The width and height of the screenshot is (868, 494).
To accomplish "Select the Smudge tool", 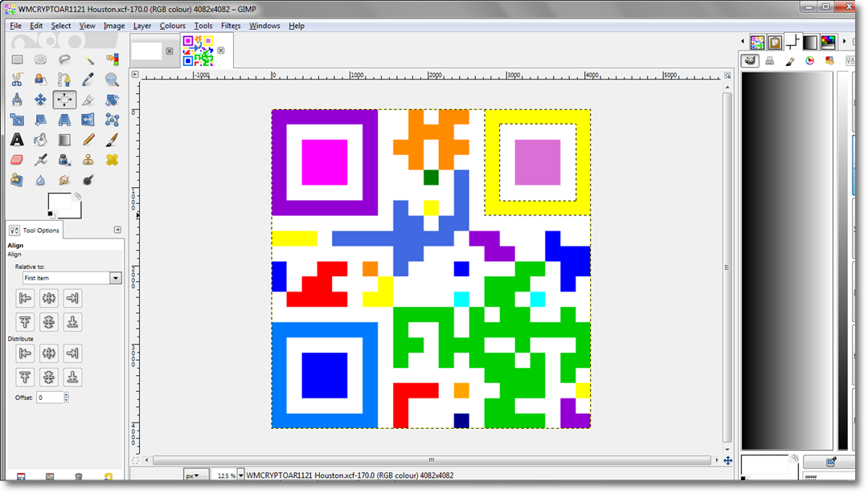I will tap(64, 180).
